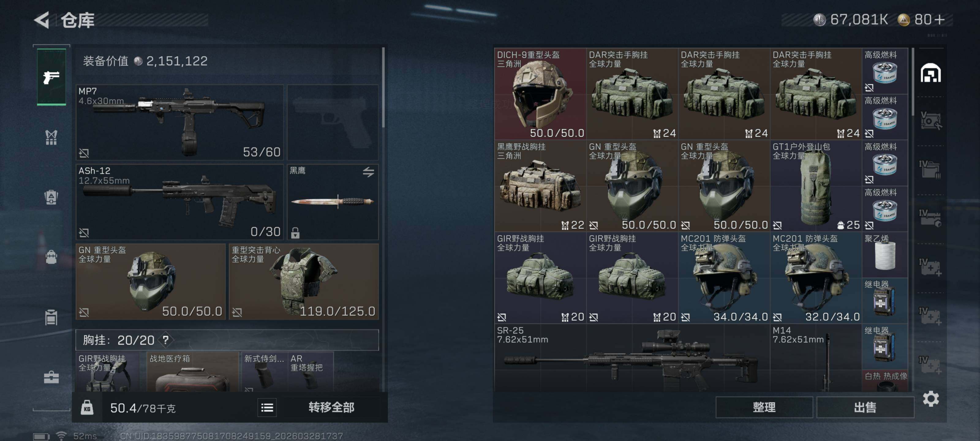This screenshot has width=980, height=441.
Task: Click the 整理 organize button
Action: (764, 408)
